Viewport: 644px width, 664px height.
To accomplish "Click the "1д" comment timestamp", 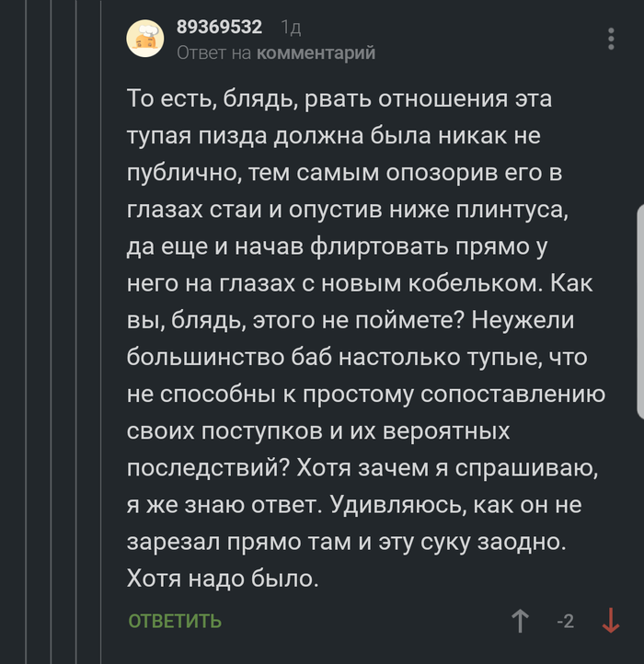I will tap(291, 28).
